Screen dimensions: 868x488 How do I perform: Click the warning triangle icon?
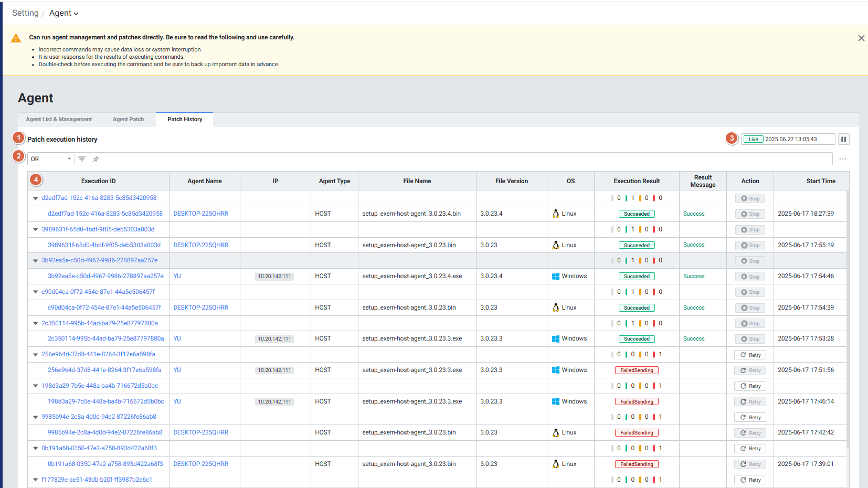coord(16,38)
